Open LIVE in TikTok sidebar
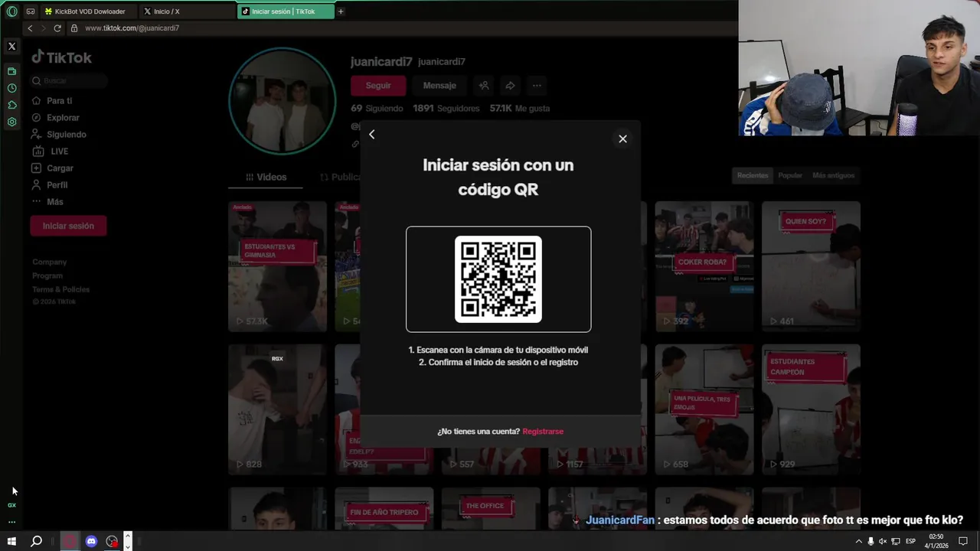The width and height of the screenshot is (980, 551). (50, 152)
